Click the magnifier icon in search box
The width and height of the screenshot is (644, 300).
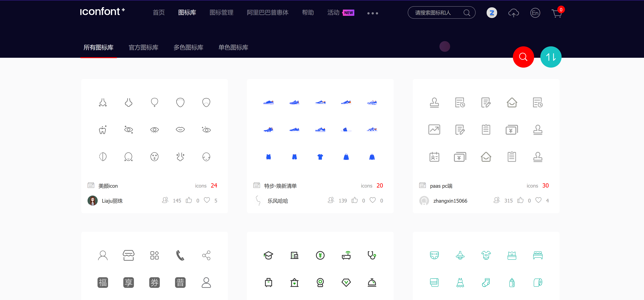[x=466, y=13]
